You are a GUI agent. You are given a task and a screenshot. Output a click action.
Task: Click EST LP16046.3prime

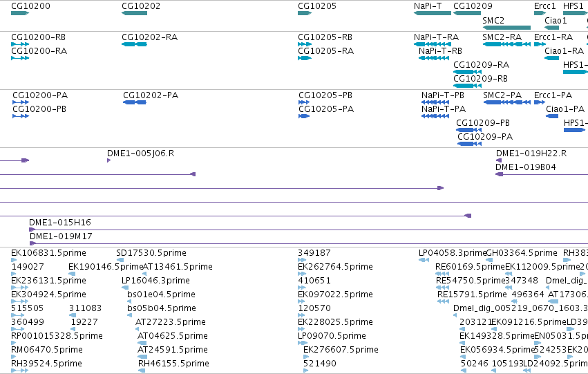pos(125,288)
